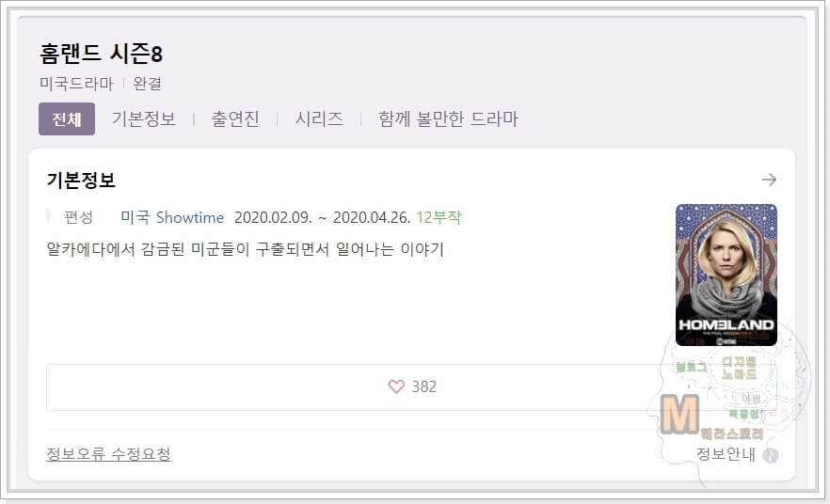This screenshot has width=830, height=504.
Task: Click the 12부작 episode count text
Action: coord(439,217)
